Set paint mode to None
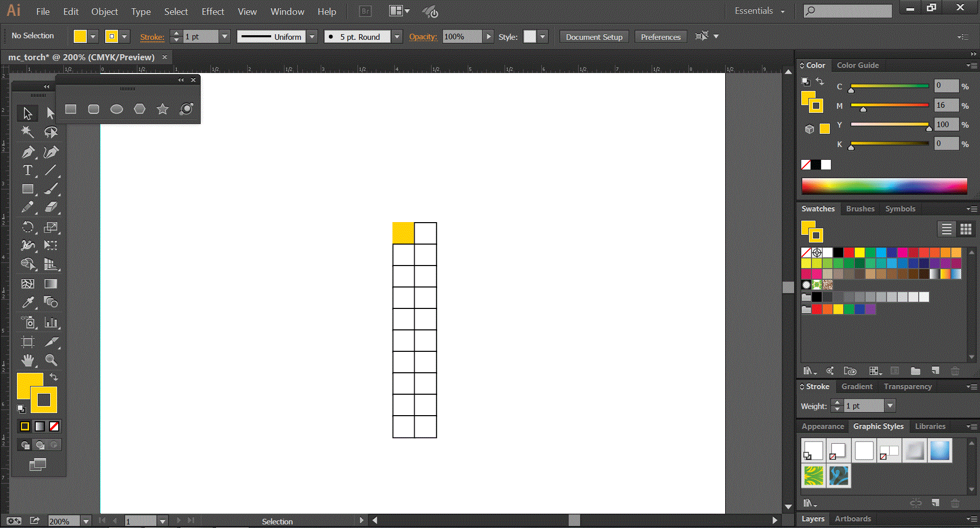This screenshot has width=980, height=528. point(54,426)
